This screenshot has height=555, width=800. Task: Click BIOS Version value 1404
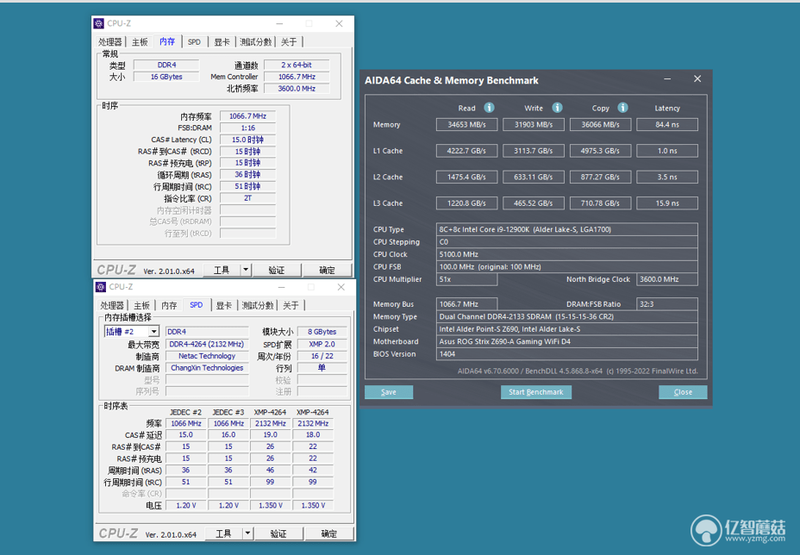click(x=567, y=354)
